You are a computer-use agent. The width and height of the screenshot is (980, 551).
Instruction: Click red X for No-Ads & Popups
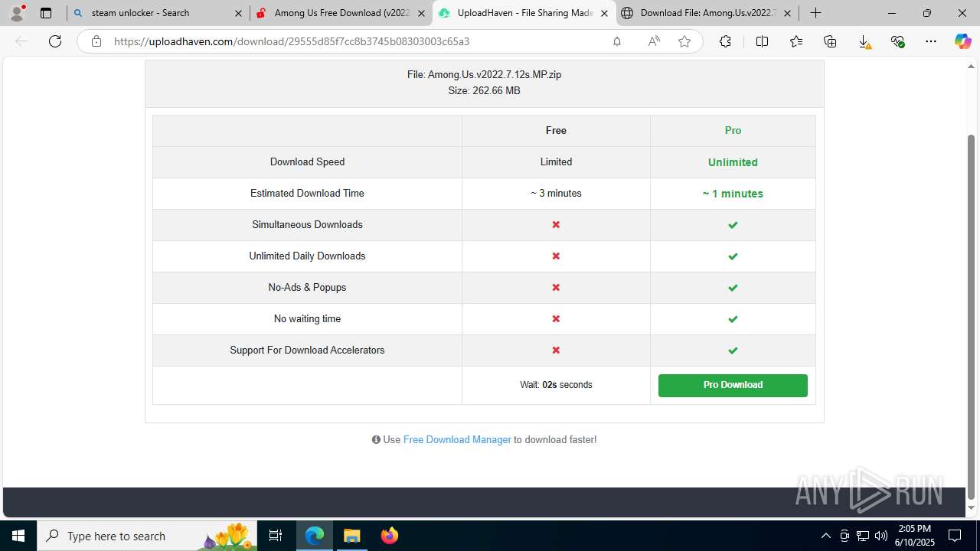(x=556, y=287)
